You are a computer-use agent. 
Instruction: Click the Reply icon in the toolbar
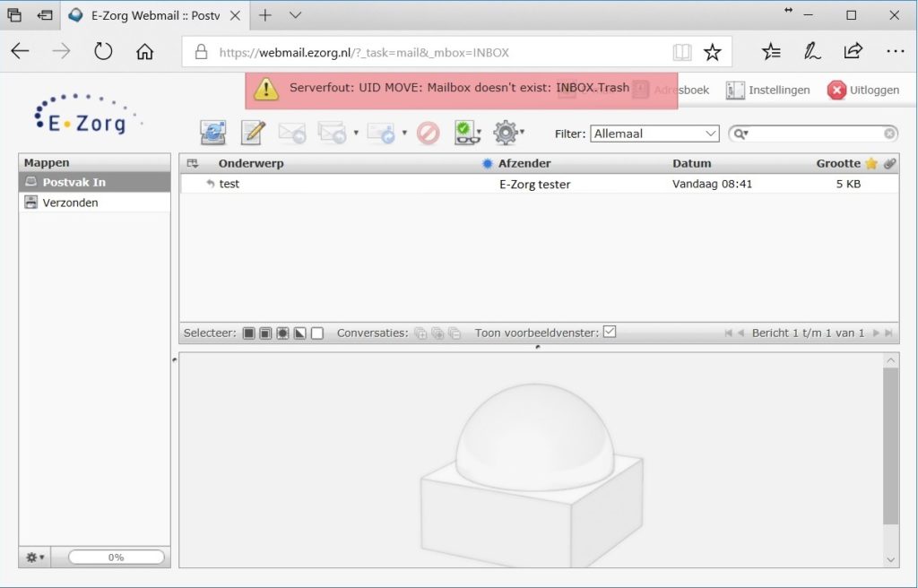click(x=292, y=133)
